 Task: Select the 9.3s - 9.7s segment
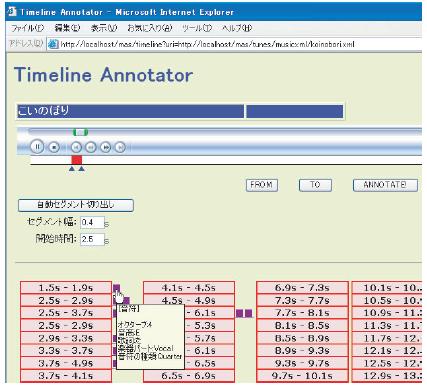coord(302,363)
